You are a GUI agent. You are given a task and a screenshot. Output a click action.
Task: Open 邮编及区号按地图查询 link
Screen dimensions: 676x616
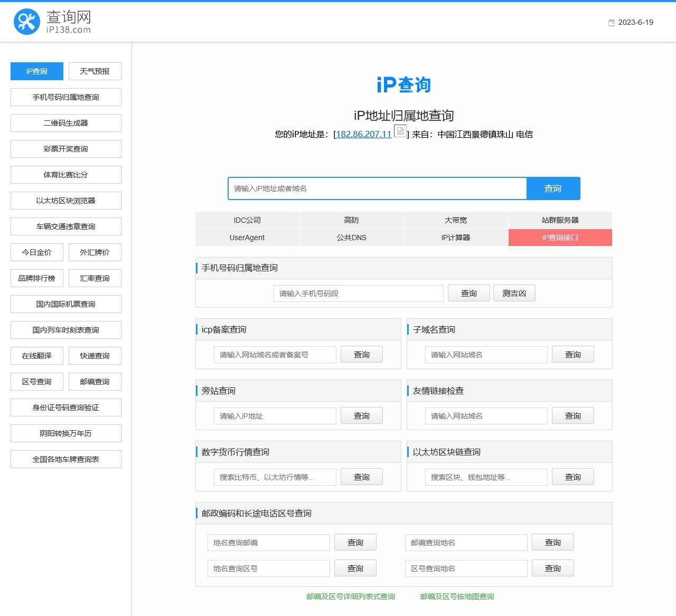pyautogui.click(x=457, y=596)
